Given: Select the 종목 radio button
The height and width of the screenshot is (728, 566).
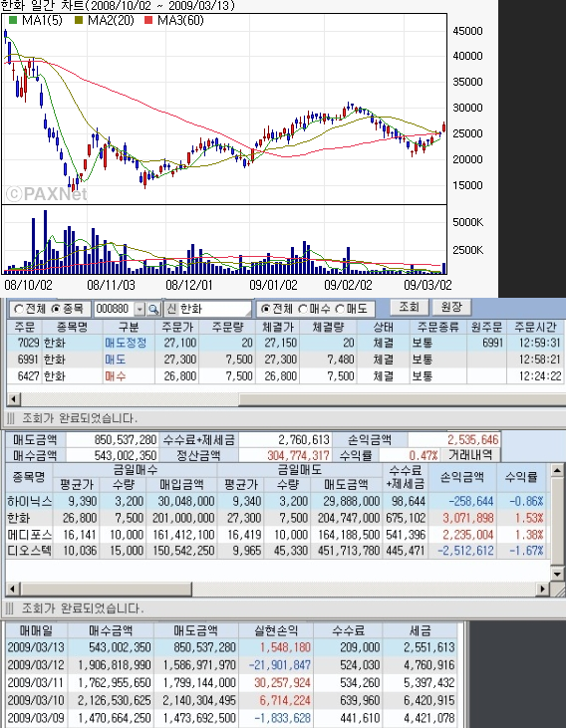Looking at the screenshot, I should [x=56, y=309].
